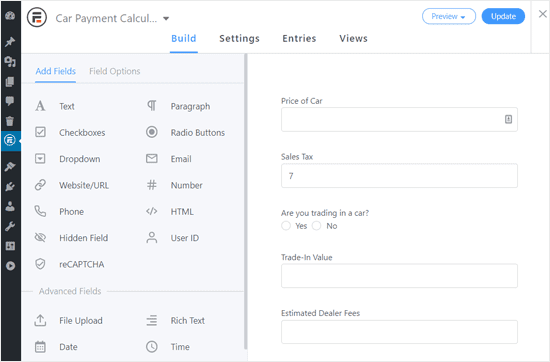This screenshot has height=362, width=550.
Task: Add a Dropdown field to form
Action: click(68, 159)
